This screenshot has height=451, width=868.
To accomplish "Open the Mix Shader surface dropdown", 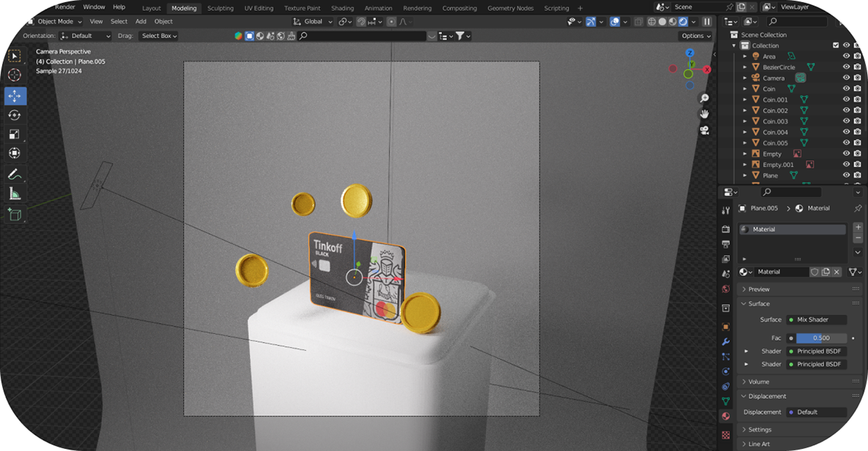I will pos(816,319).
